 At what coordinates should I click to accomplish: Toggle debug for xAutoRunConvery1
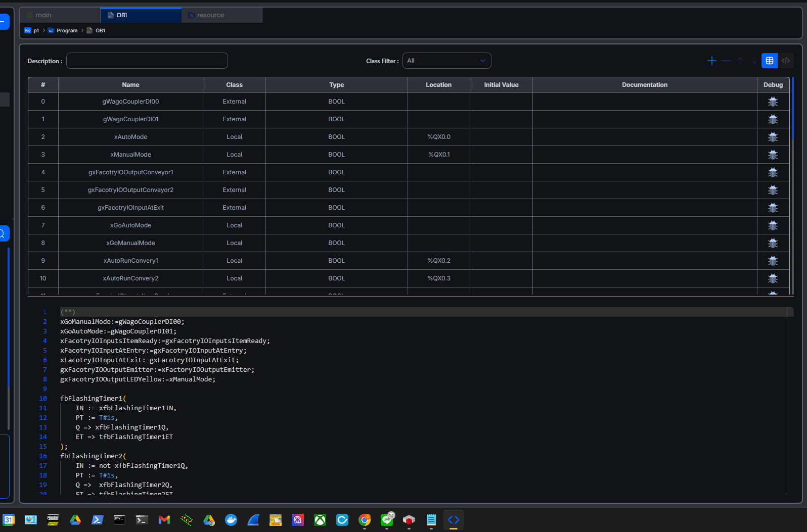773,261
